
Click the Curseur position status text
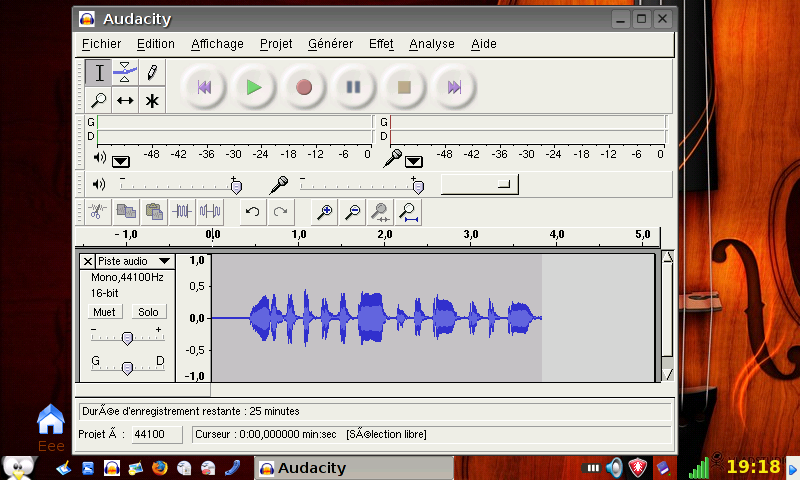[266, 435]
